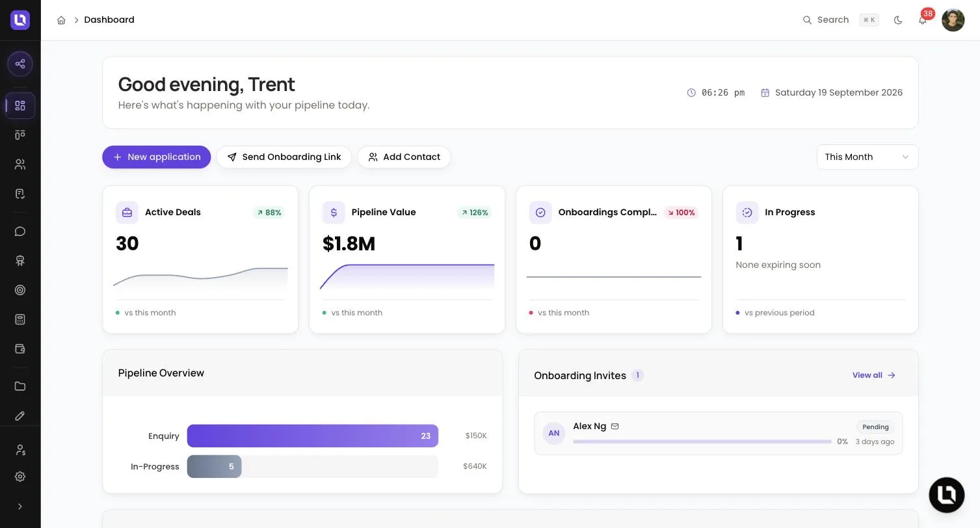Open the share/network icon in the sidebar
The height and width of the screenshot is (528, 980).
point(20,64)
